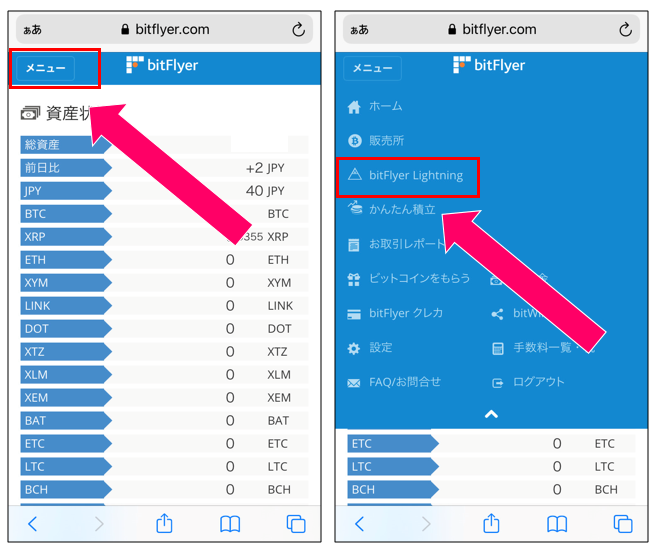This screenshot has height=549, width=657.
Task: Click the 前日比 row label
Action: (x=66, y=168)
